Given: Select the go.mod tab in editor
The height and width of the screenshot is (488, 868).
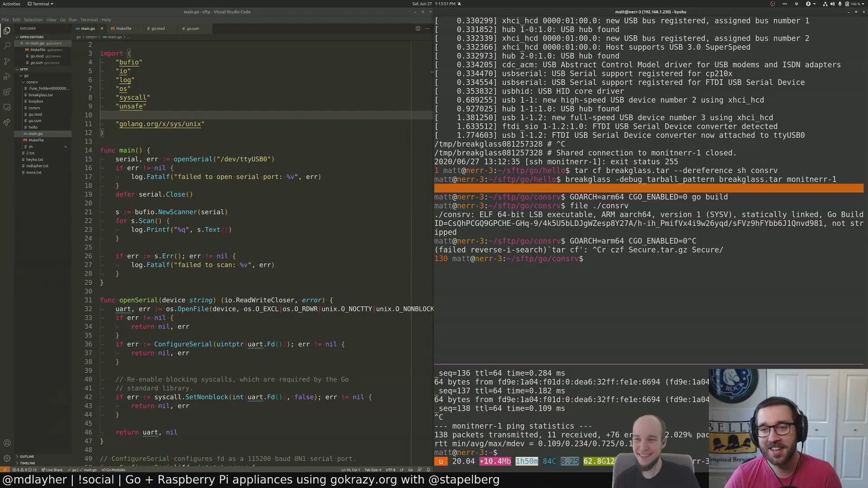Looking at the screenshot, I should click(157, 28).
